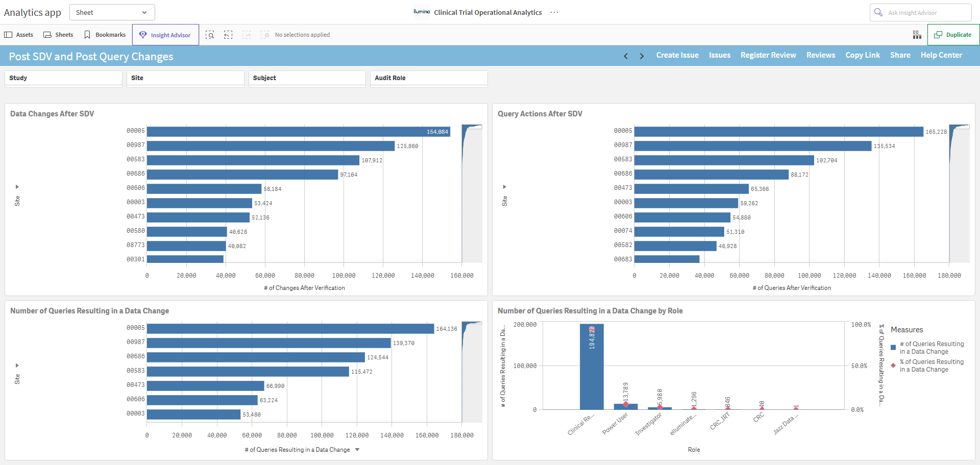Open the app options ellipsis menu
This screenshot has width=980, height=465.
pyautogui.click(x=554, y=12)
